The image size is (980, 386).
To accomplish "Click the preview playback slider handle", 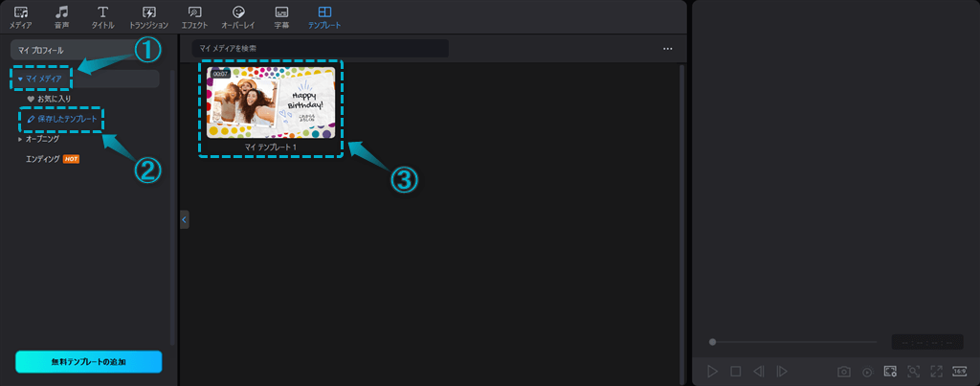I will (x=712, y=341).
